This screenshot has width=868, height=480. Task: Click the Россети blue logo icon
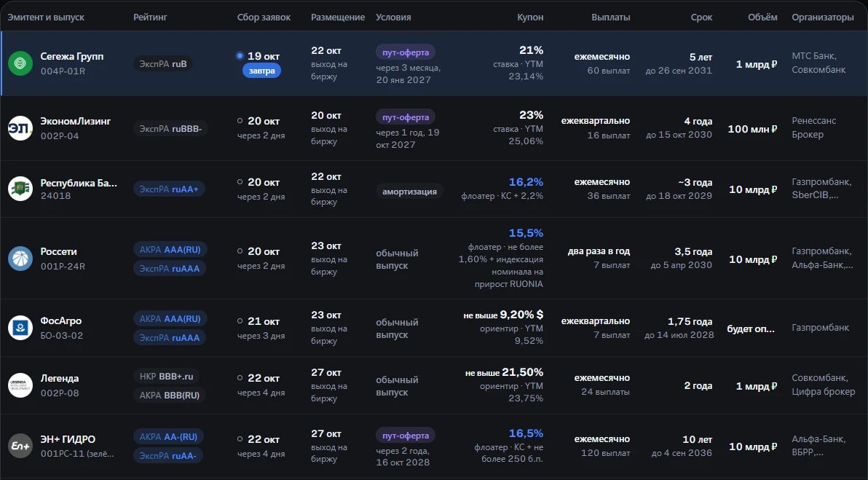pyautogui.click(x=20, y=259)
